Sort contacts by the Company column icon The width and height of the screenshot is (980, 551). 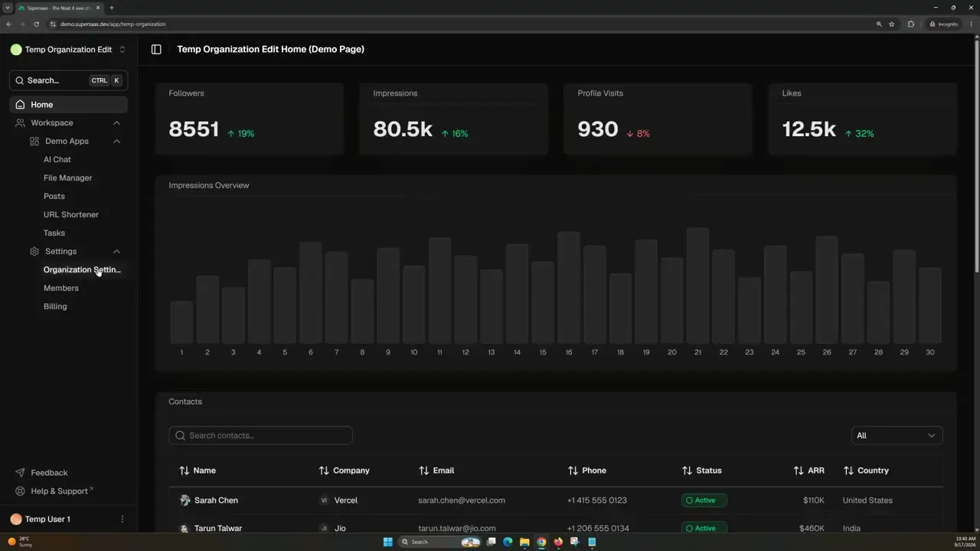tap(324, 471)
